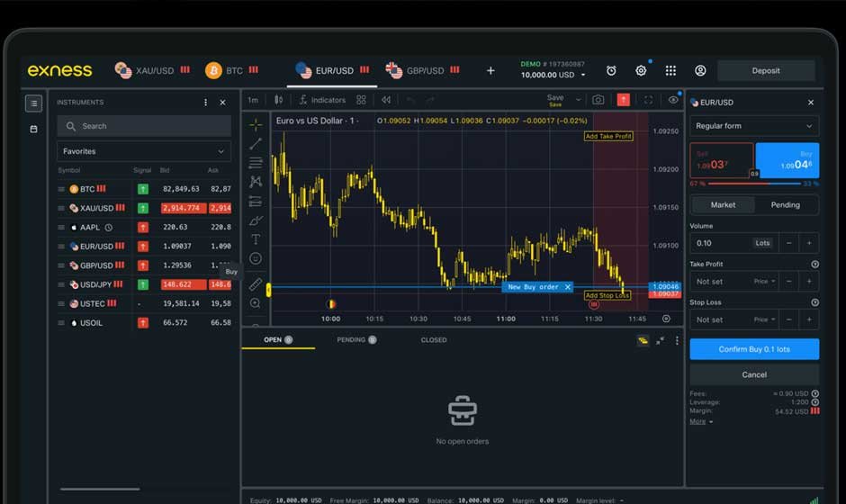Select the brush drawing tool
Screen dimensions: 846x504
tap(256, 220)
